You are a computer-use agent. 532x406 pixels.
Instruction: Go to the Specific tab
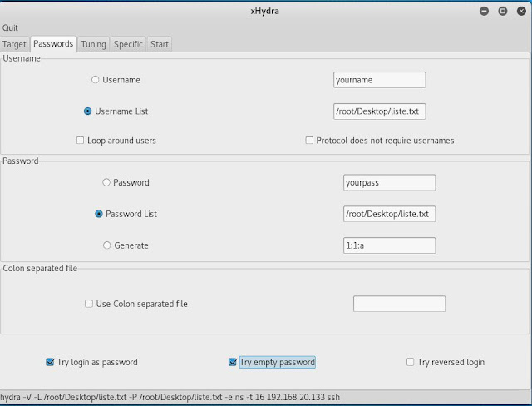click(x=128, y=44)
